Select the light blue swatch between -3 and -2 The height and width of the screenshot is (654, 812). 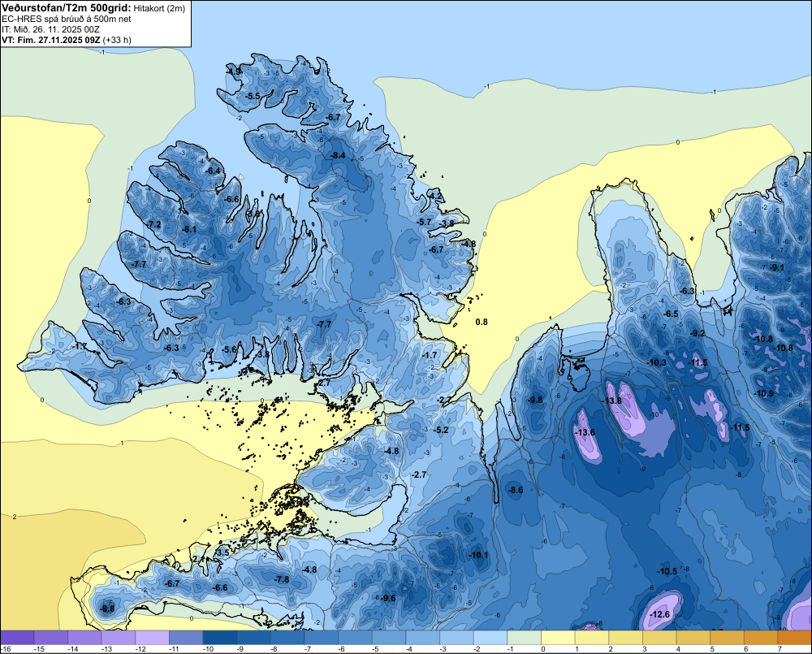[x=456, y=638]
